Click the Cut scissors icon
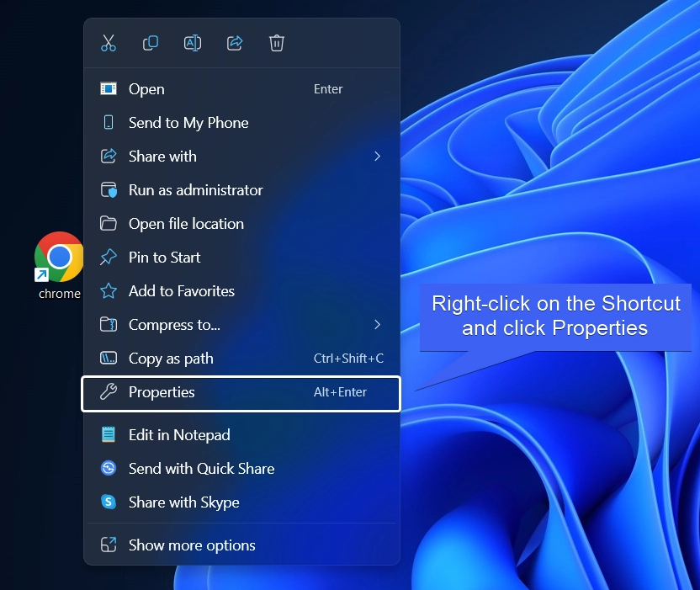 tap(109, 43)
